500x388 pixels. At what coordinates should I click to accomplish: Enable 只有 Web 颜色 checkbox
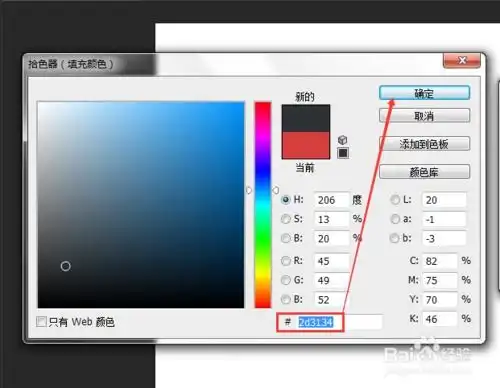[x=41, y=322]
